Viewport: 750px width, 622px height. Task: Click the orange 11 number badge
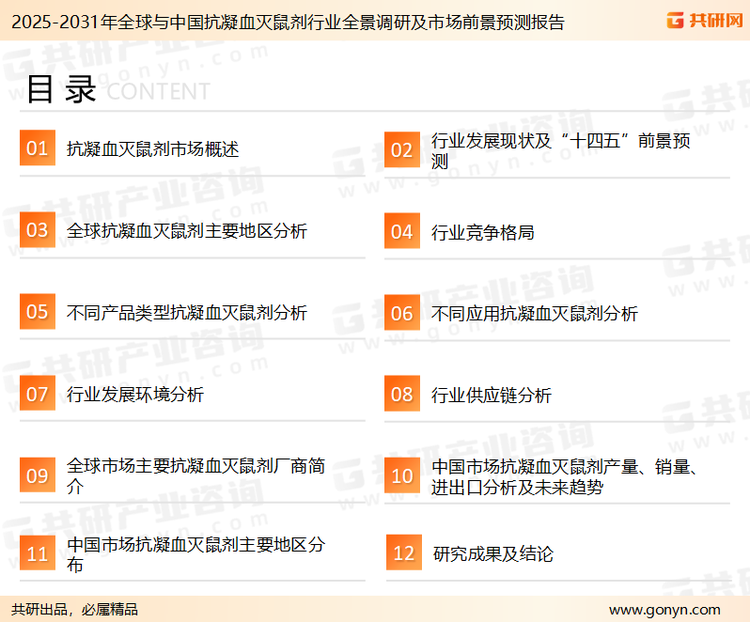coord(37,553)
